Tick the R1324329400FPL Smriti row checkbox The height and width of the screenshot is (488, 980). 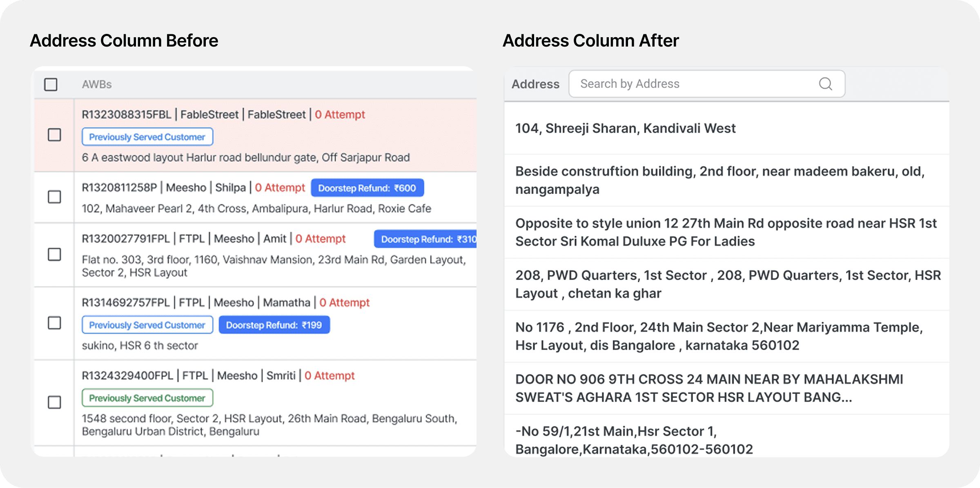54,402
